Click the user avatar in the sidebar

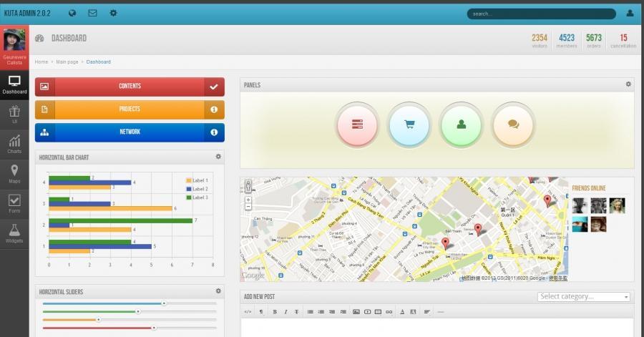pos(14,40)
